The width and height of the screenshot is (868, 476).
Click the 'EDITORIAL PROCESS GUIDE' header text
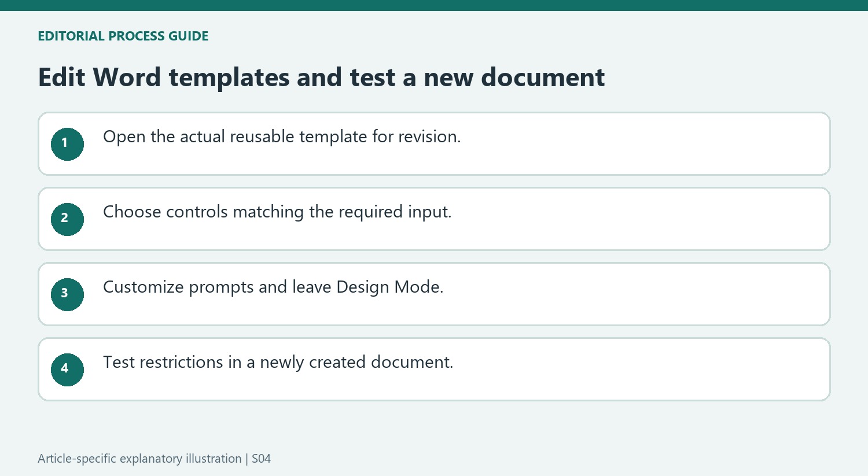click(123, 36)
